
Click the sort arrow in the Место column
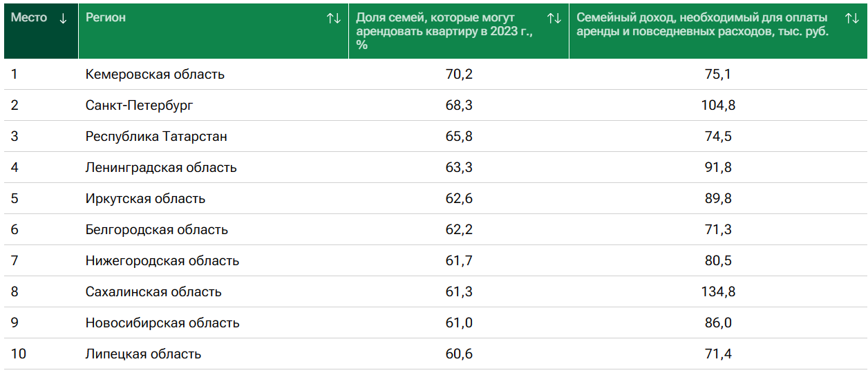click(64, 19)
